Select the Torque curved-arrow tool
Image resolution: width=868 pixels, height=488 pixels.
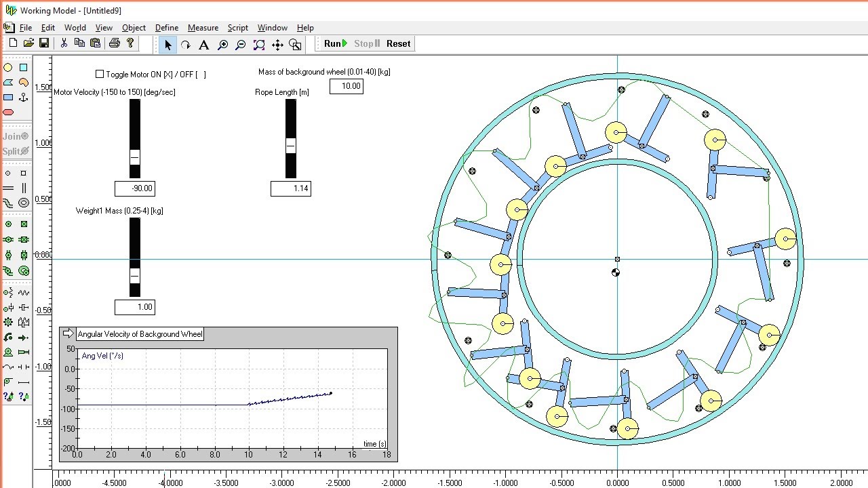click(8, 337)
